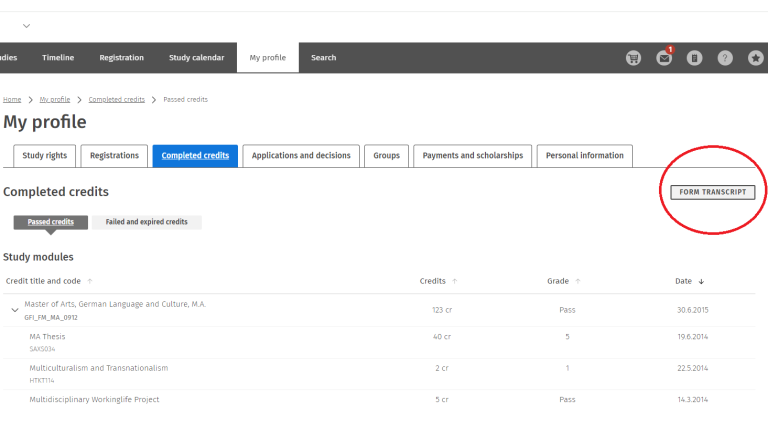Screen dimensions: 768x432
Task: Switch to Failed and expired credits
Action: (146, 222)
